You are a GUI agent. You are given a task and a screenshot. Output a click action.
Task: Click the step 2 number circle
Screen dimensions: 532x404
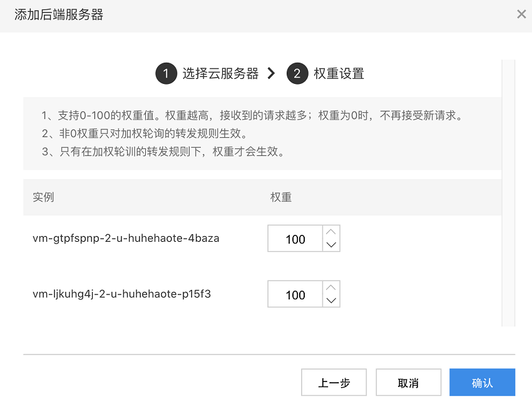[297, 73]
